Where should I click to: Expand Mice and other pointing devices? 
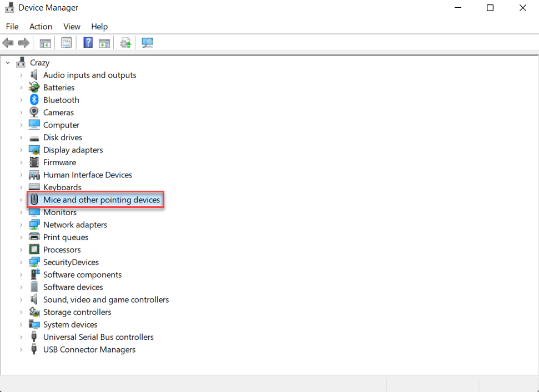pyautogui.click(x=21, y=200)
